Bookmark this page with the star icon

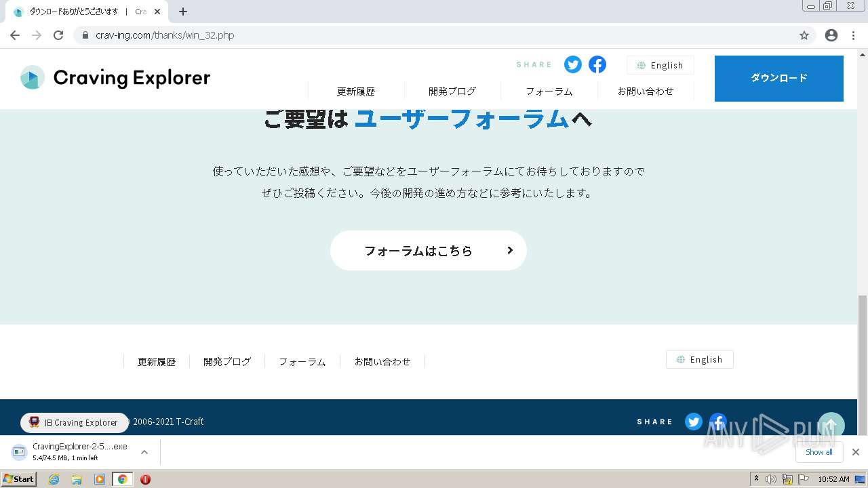point(804,35)
